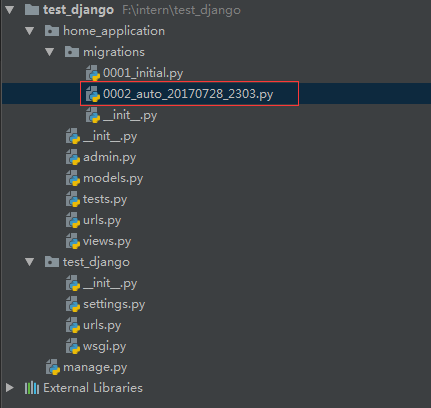
Task: Click the External Libraries bar-chart icon
Action: [x=32, y=388]
